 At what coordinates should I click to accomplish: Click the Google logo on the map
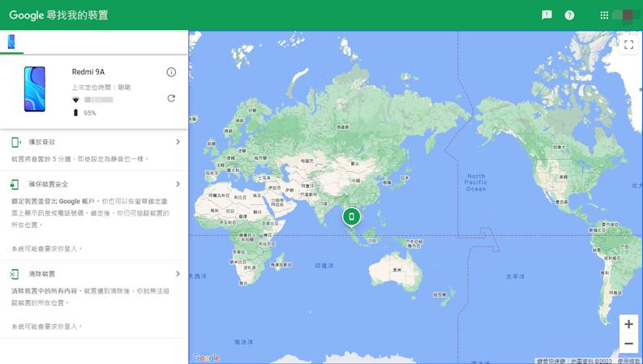(x=206, y=358)
